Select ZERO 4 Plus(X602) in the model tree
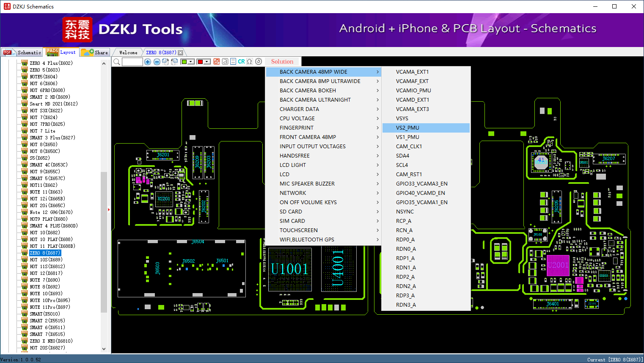The width and height of the screenshot is (644, 363). 51,63
